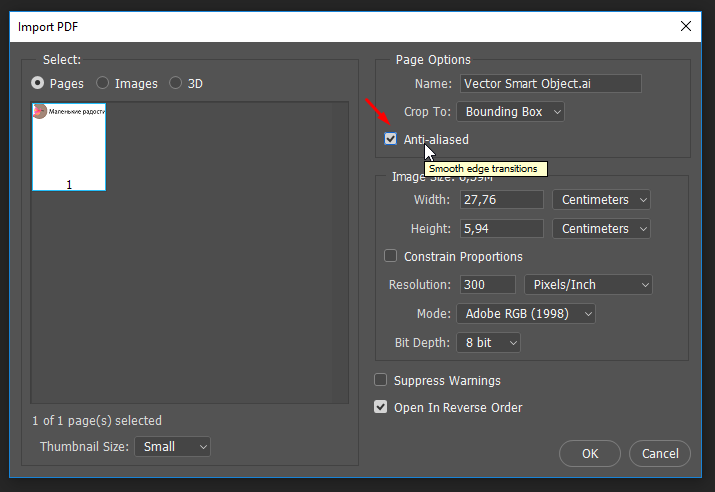The height and width of the screenshot is (492, 715).
Task: Select the Pages radio button
Action: (39, 84)
